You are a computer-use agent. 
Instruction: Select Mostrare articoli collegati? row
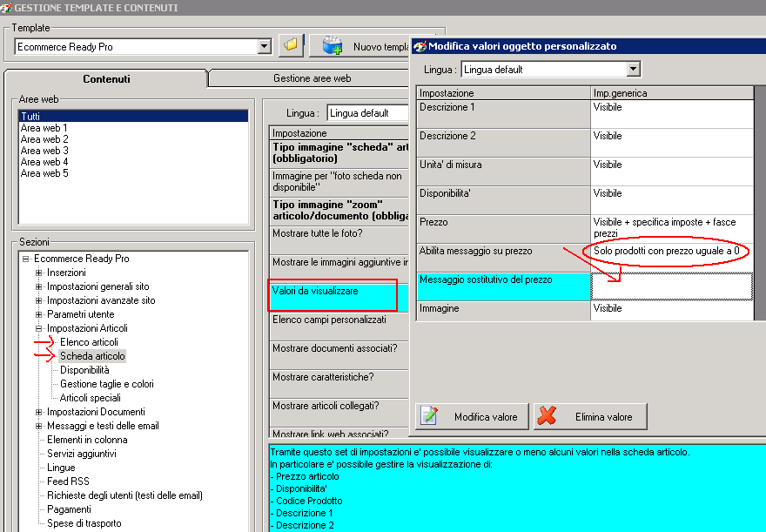(339, 413)
